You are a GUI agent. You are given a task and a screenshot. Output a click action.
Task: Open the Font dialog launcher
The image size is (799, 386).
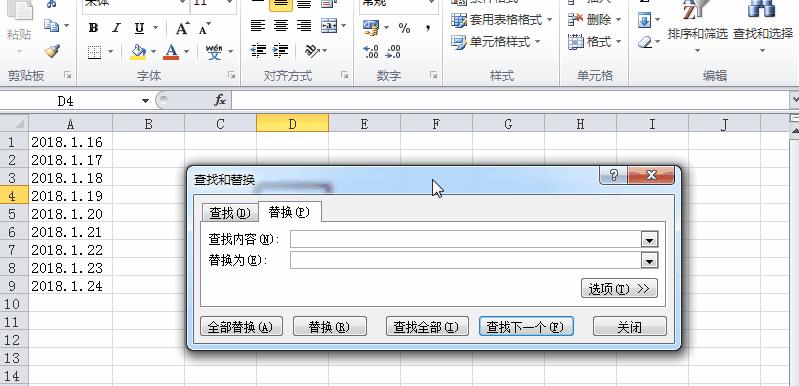(x=232, y=75)
